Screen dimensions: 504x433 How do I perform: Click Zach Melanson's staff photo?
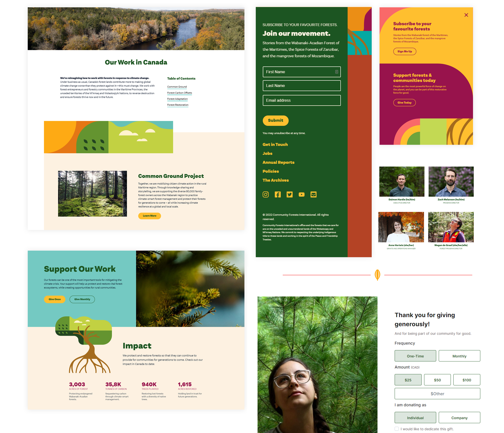coord(451,182)
